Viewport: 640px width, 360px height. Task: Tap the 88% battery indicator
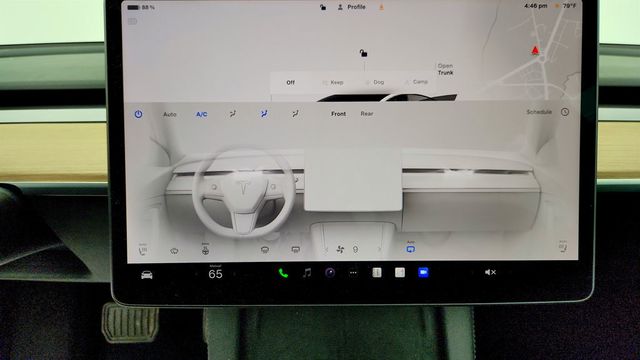click(141, 7)
